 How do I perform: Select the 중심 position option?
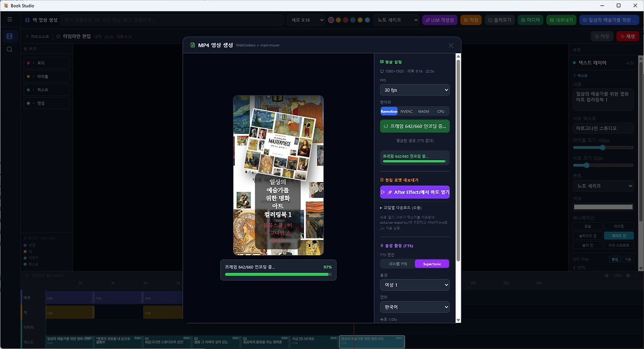[x=614, y=259]
